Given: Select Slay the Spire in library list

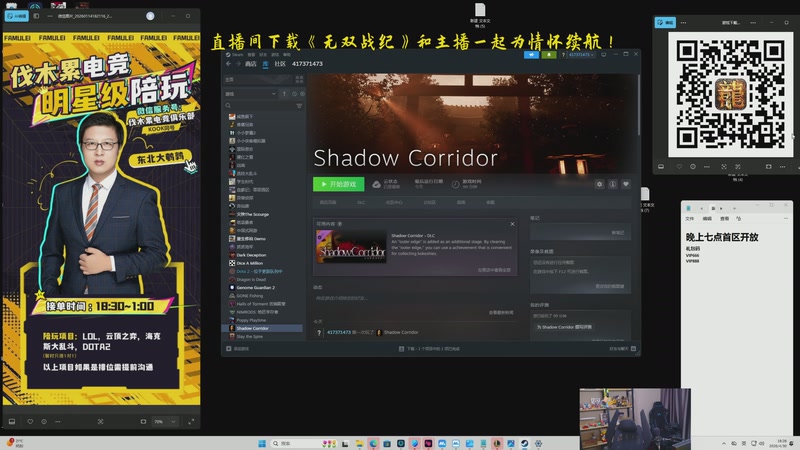Looking at the screenshot, I should click(249, 337).
